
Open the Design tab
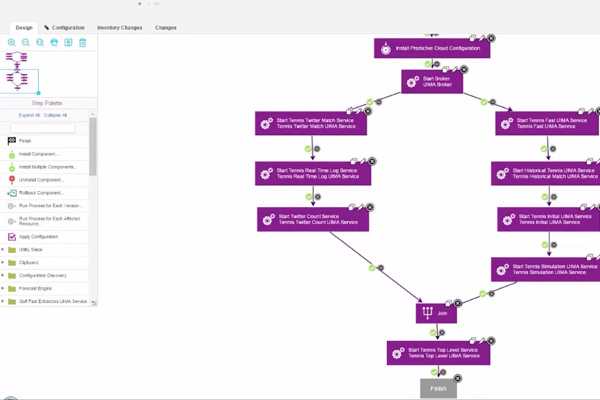(x=24, y=28)
